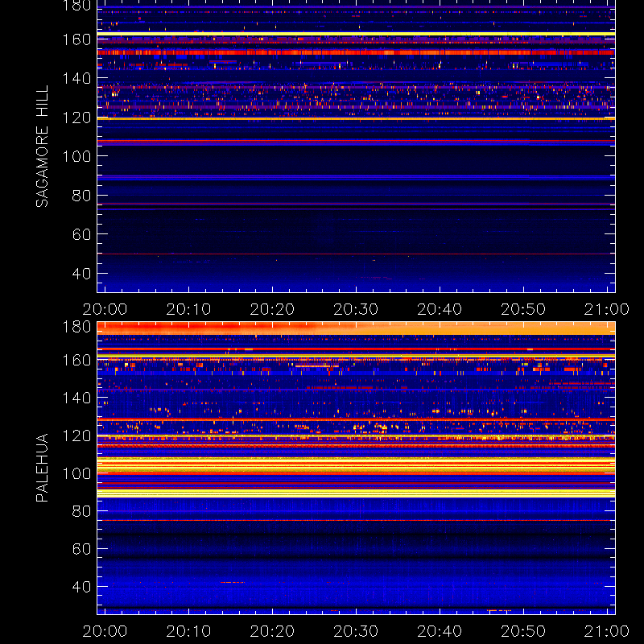Pick the 20:10 time label of Sagamore Hill plot
The image size is (644, 644).
[188, 309]
